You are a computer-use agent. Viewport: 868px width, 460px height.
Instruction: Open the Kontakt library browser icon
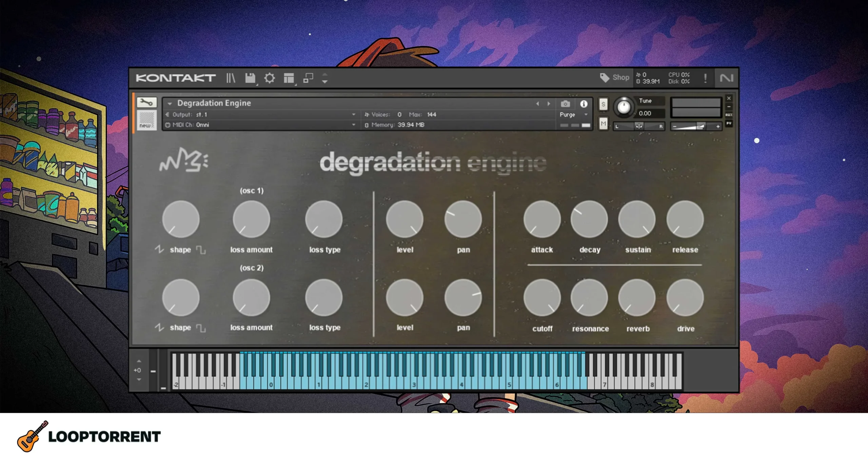[231, 78]
